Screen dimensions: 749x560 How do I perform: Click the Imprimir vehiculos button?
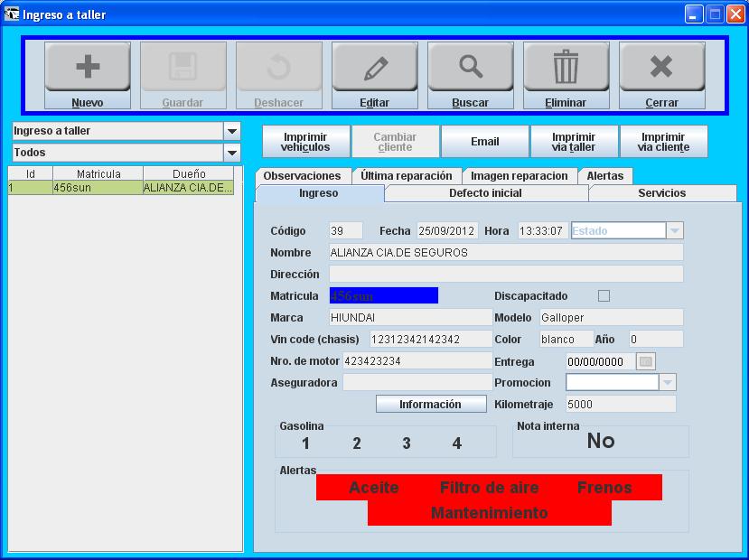coord(305,142)
